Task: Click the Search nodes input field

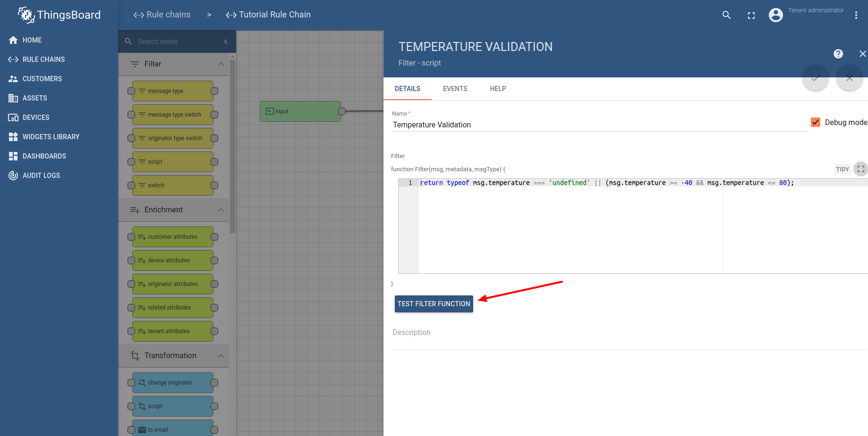Action: point(178,42)
